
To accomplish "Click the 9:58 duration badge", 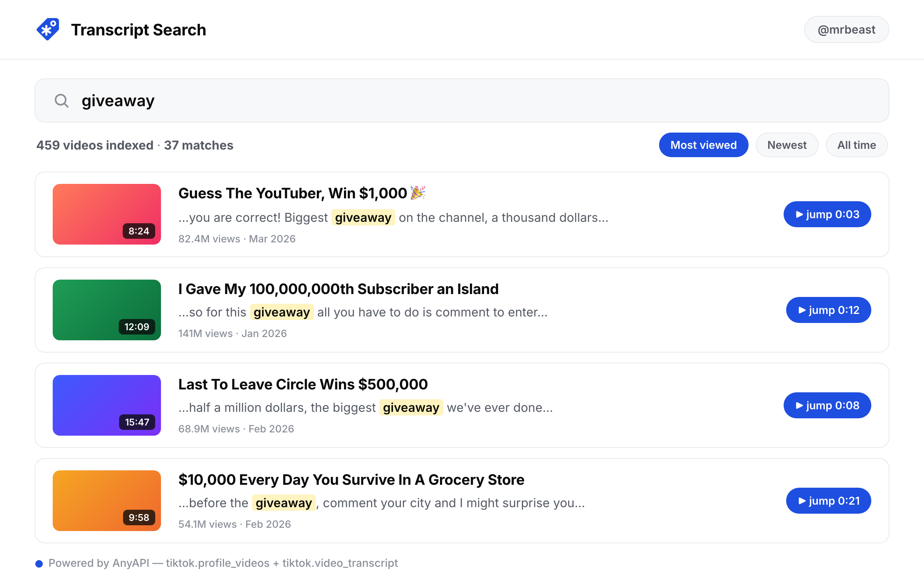I will point(139,517).
